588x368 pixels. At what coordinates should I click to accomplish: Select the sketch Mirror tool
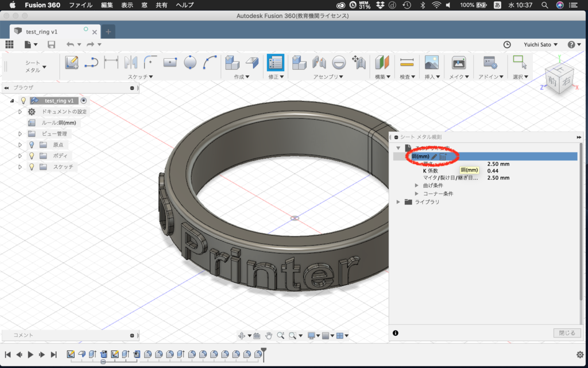tap(130, 63)
